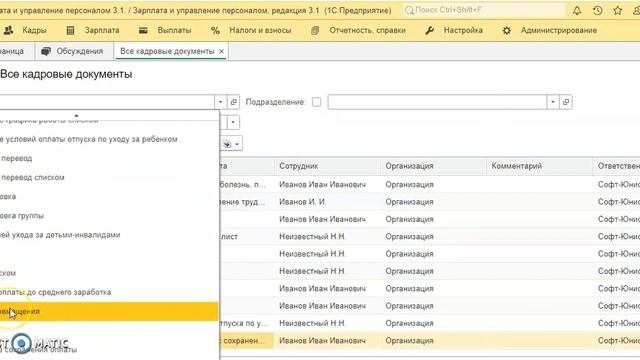Expand the Подразделение dropdown arrow
640x360 pixels.
(x=553, y=102)
